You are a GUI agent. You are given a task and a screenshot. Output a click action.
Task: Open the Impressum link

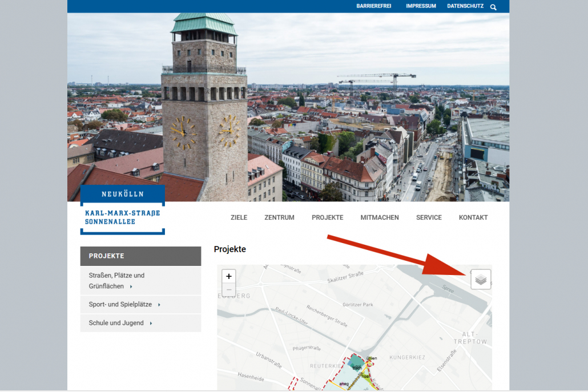(x=421, y=6)
